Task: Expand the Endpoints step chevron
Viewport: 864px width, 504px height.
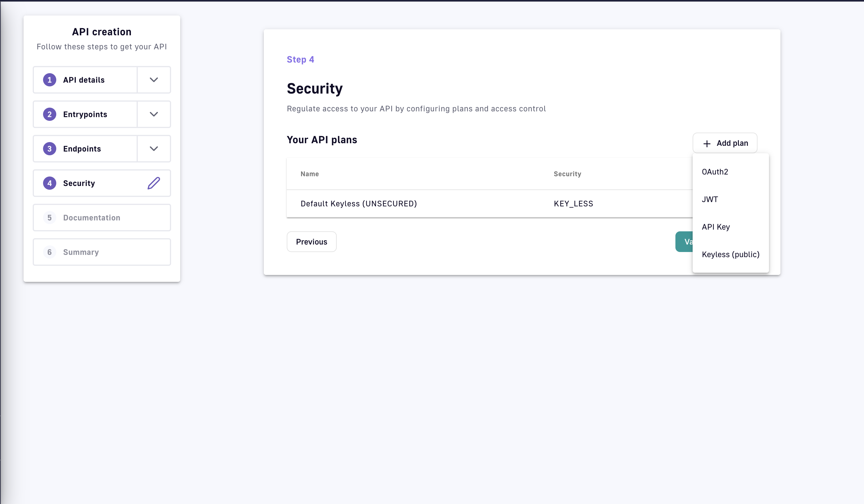Action: (154, 149)
